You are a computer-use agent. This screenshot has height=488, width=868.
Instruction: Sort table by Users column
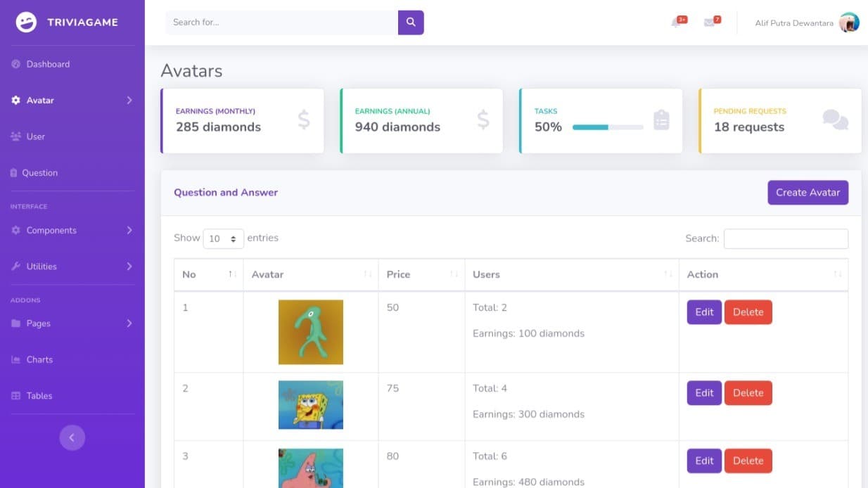tap(485, 274)
